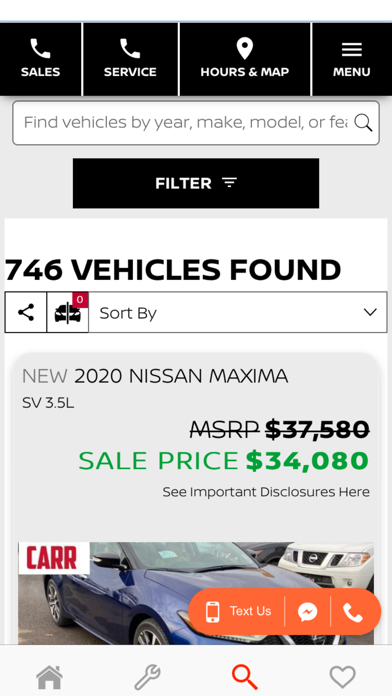Image resolution: width=392 pixels, height=696 pixels.
Task: Open See Important Disclosures Here link
Action: tap(266, 492)
